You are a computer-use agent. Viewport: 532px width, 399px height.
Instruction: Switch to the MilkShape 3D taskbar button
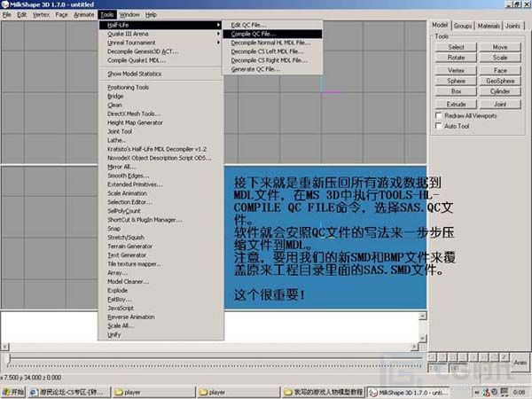pyautogui.click(x=409, y=392)
